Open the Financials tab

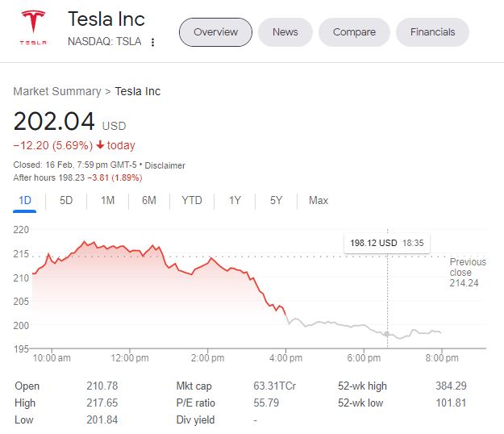tap(432, 32)
